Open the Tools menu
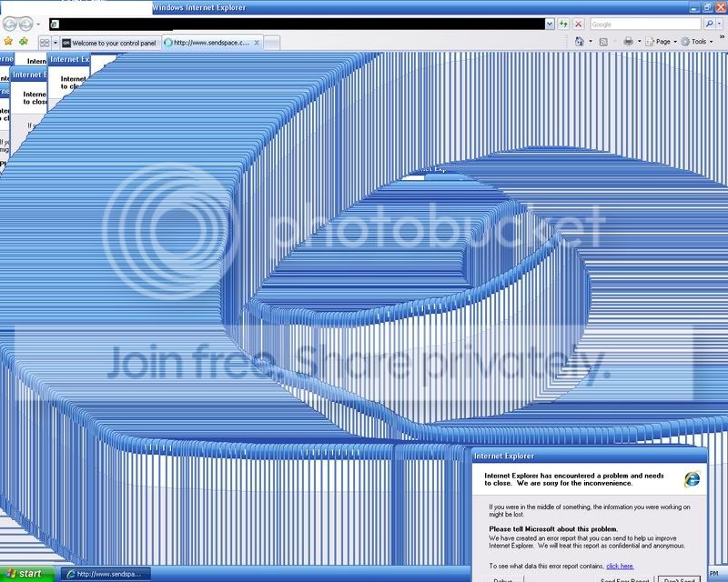The image size is (728, 582). (697, 42)
